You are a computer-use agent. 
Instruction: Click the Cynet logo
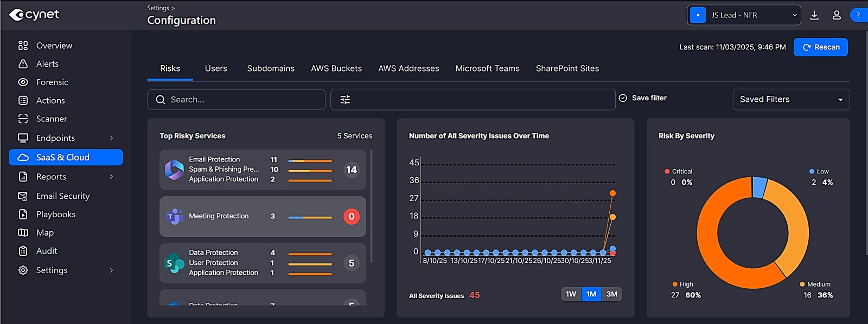[34, 15]
